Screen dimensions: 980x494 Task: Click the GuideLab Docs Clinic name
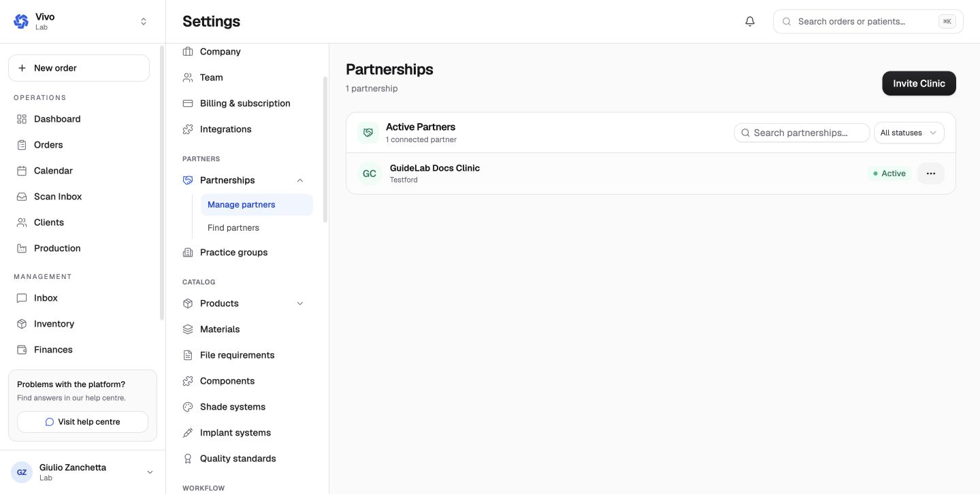pyautogui.click(x=435, y=168)
